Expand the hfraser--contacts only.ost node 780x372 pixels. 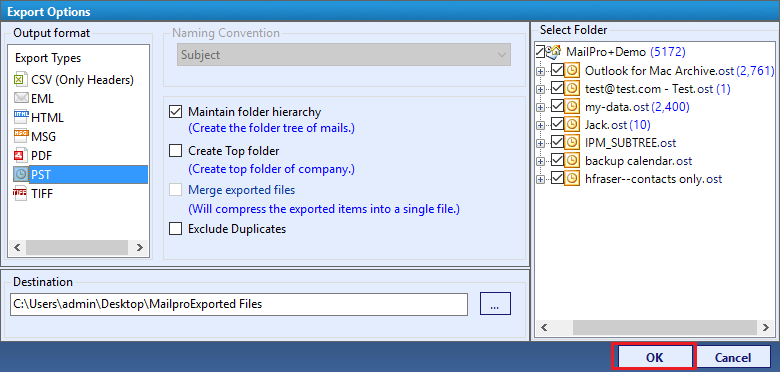[x=541, y=179]
